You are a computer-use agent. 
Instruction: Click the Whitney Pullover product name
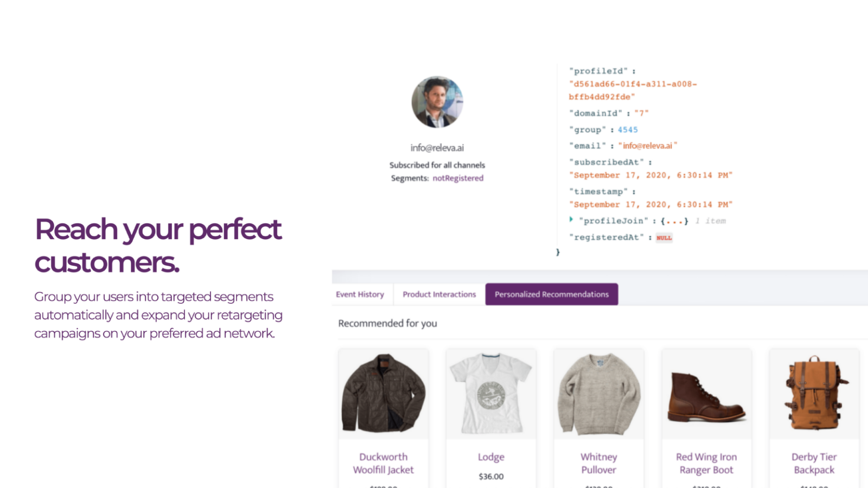599,464
